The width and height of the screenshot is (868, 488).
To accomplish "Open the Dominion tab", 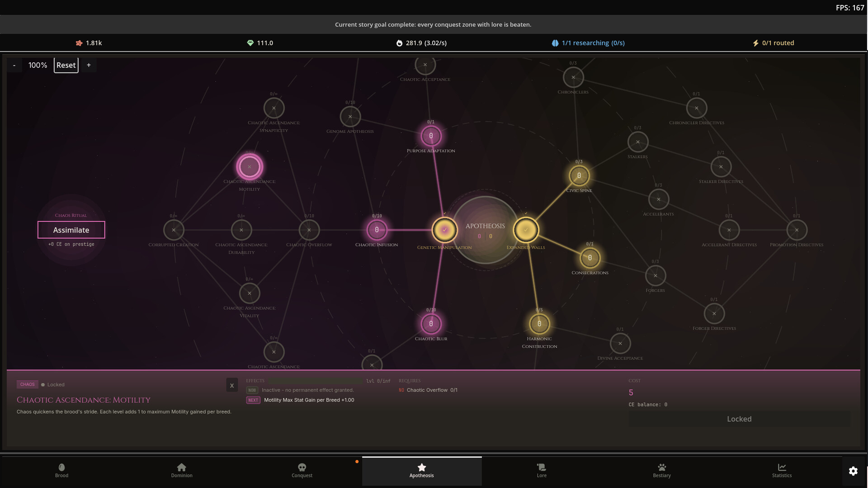I will click(182, 471).
